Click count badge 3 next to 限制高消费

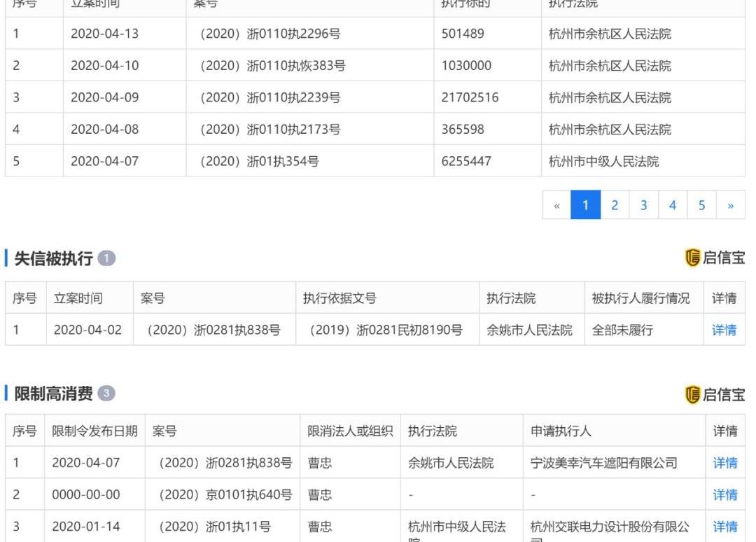106,394
